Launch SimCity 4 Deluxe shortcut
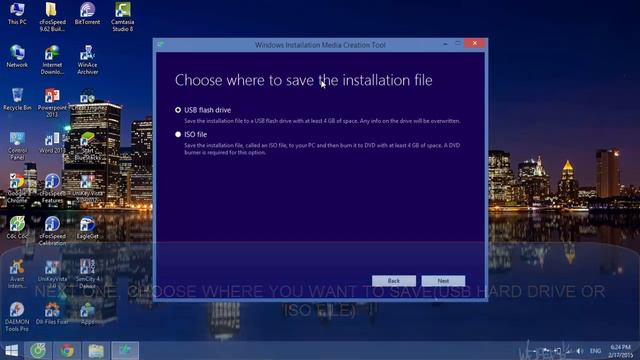The height and width of the screenshot is (360, 640). [x=87, y=274]
